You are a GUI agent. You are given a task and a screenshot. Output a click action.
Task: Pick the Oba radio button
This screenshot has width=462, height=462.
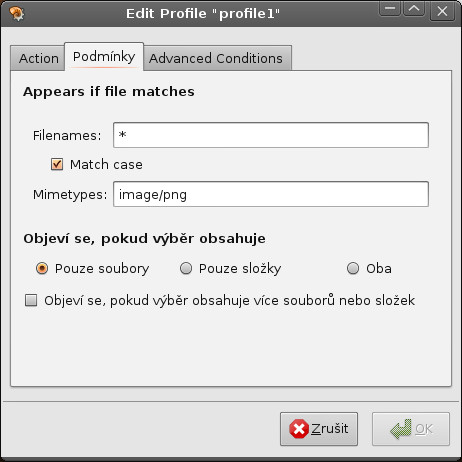(353, 268)
